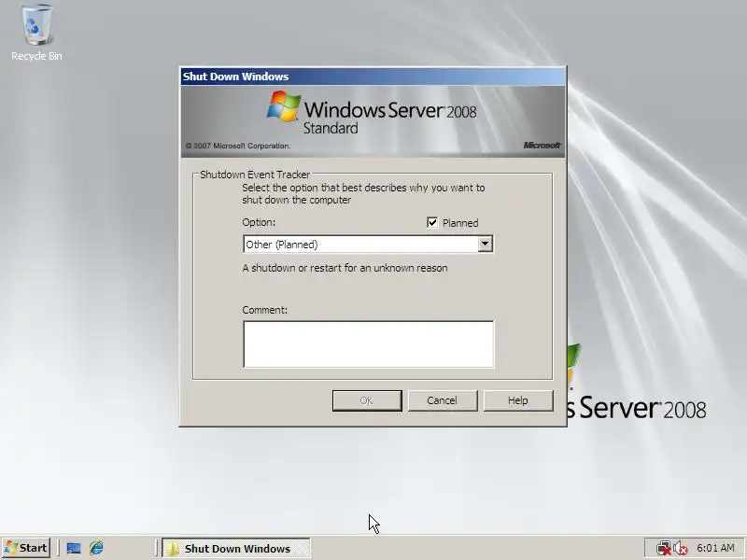Click inside the Comment text box
The width and height of the screenshot is (747, 560).
(368, 343)
